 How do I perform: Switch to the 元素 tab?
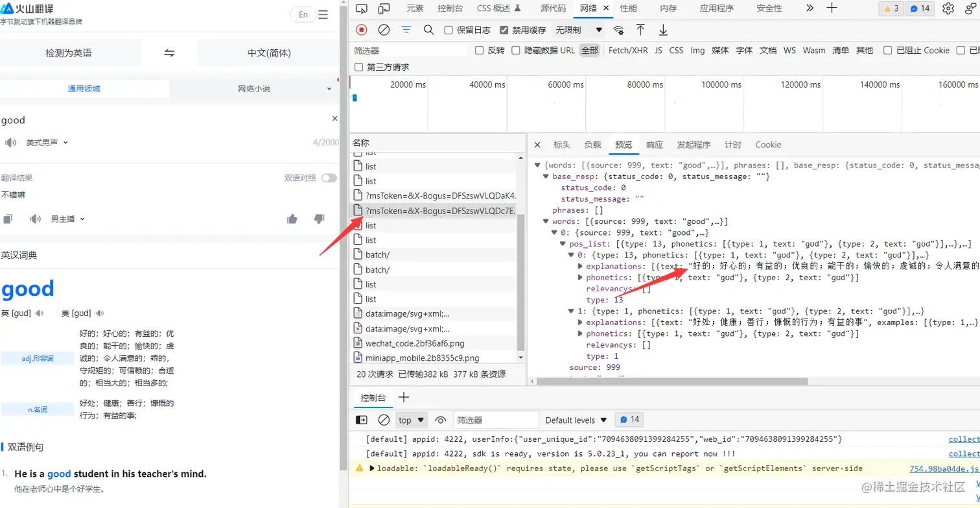tap(415, 8)
